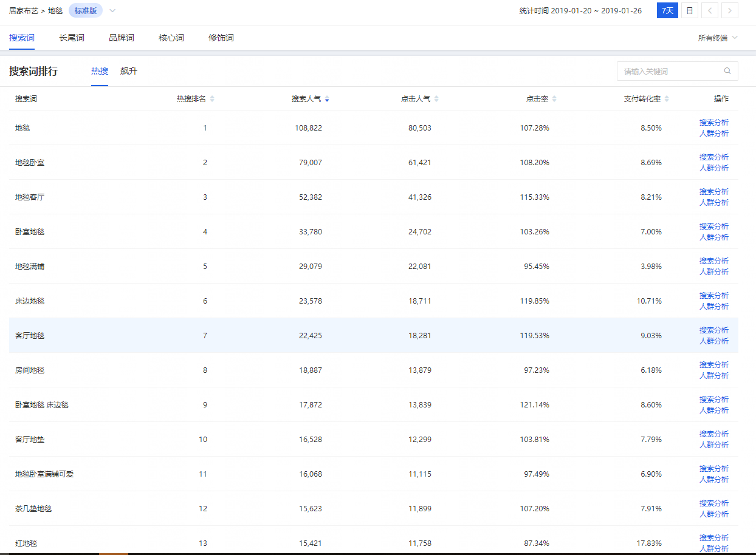
Task: Click the keyword 红地毯 in the table
Action: tap(26, 543)
